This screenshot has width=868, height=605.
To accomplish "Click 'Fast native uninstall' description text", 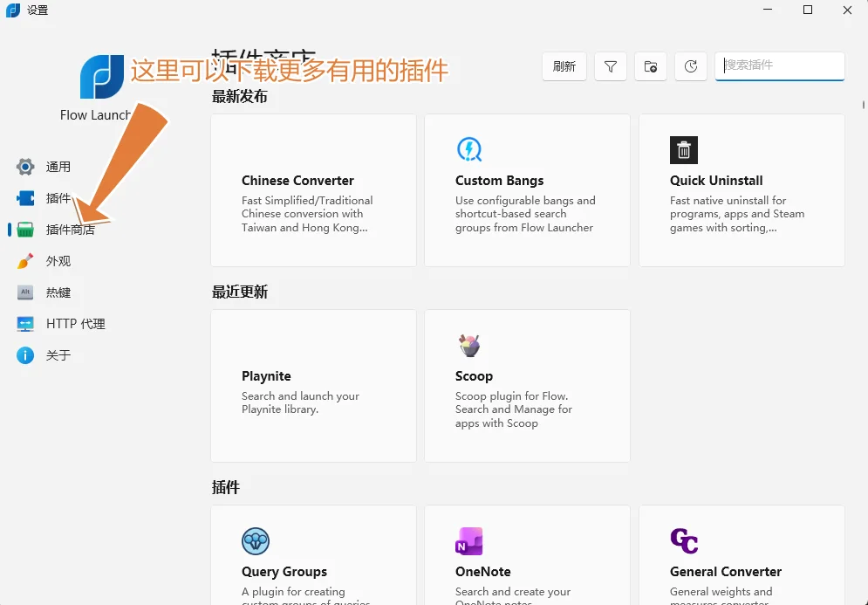I will (x=737, y=214).
